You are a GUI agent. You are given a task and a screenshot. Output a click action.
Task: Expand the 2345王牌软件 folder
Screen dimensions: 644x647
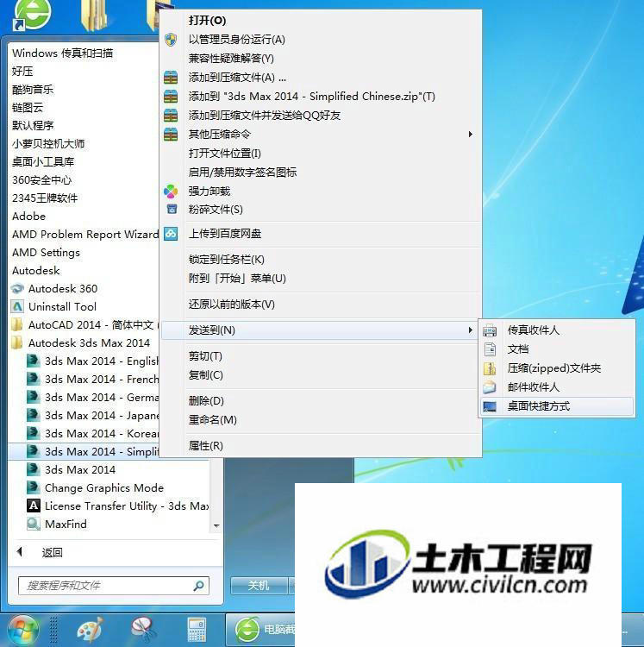(x=45, y=198)
